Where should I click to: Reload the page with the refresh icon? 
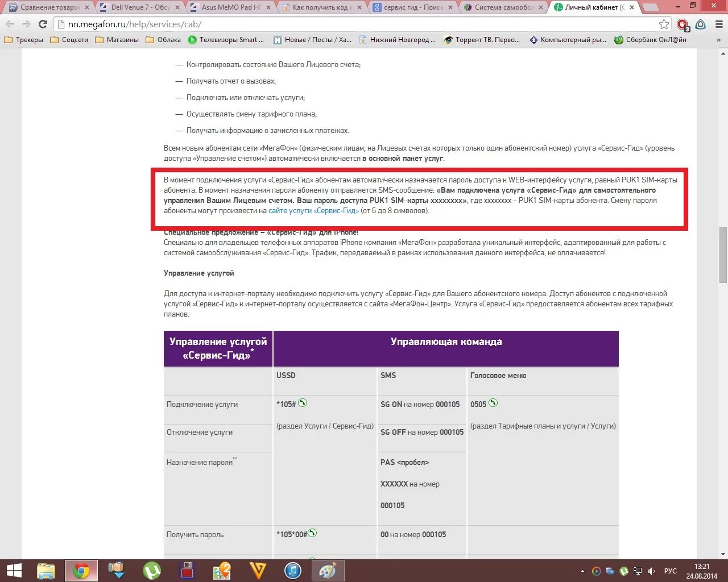click(x=43, y=24)
